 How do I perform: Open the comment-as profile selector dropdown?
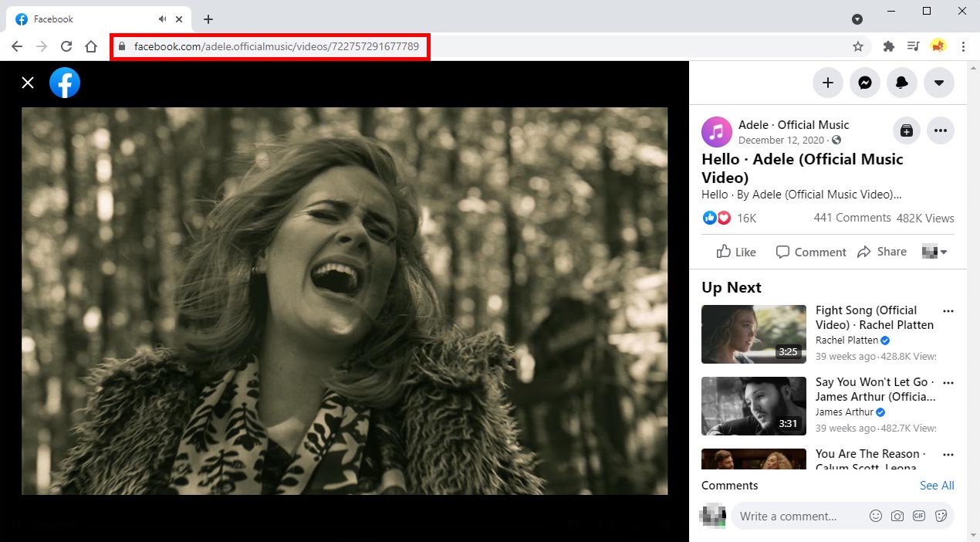pyautogui.click(x=934, y=252)
